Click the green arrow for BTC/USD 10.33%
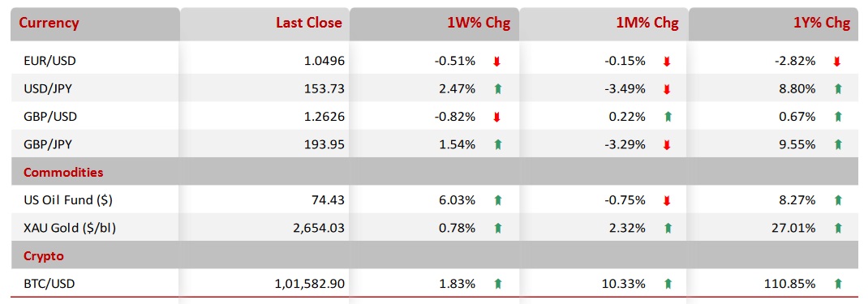Image resolution: width=868 pixels, height=304 pixels. pyautogui.click(x=668, y=284)
